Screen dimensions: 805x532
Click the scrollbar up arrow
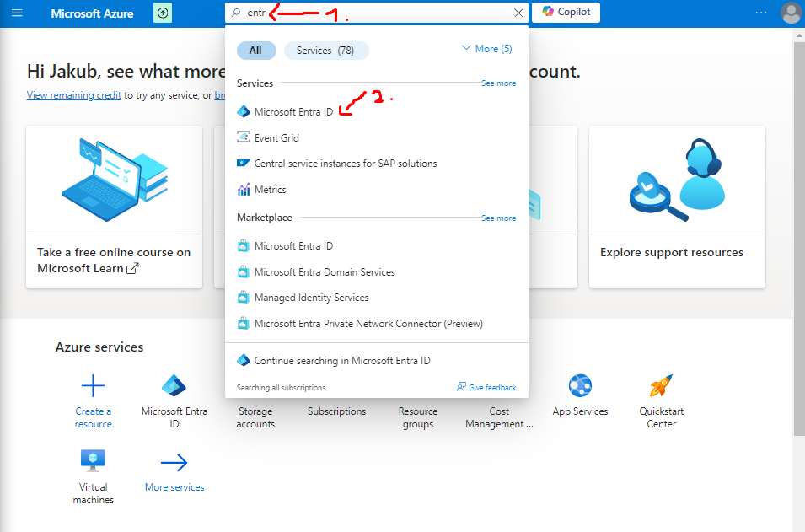pos(800,35)
